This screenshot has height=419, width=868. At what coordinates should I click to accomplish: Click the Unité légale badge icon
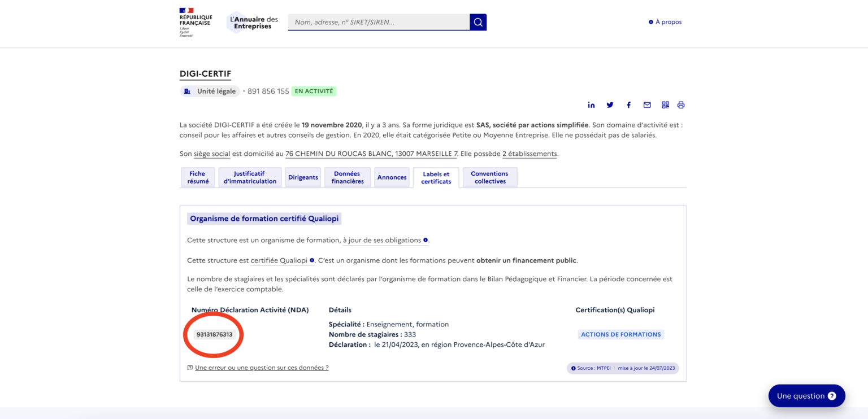[x=187, y=91]
